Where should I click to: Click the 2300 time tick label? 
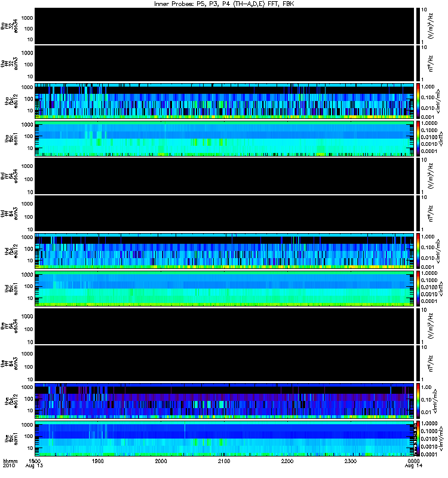pyautogui.click(x=351, y=461)
